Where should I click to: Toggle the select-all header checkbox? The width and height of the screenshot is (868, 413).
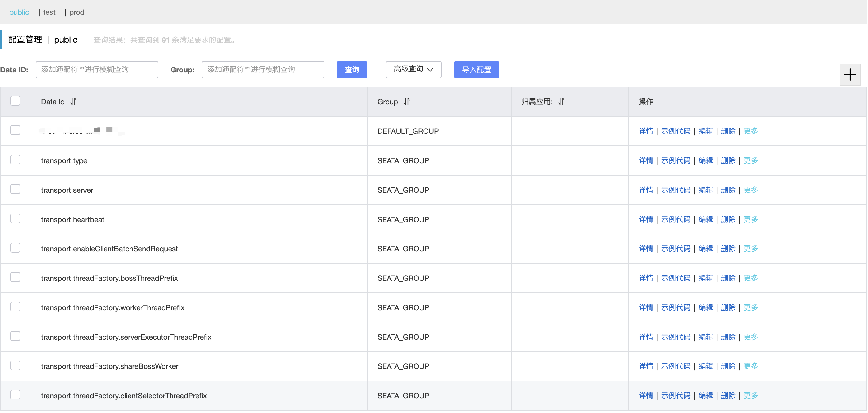tap(15, 101)
